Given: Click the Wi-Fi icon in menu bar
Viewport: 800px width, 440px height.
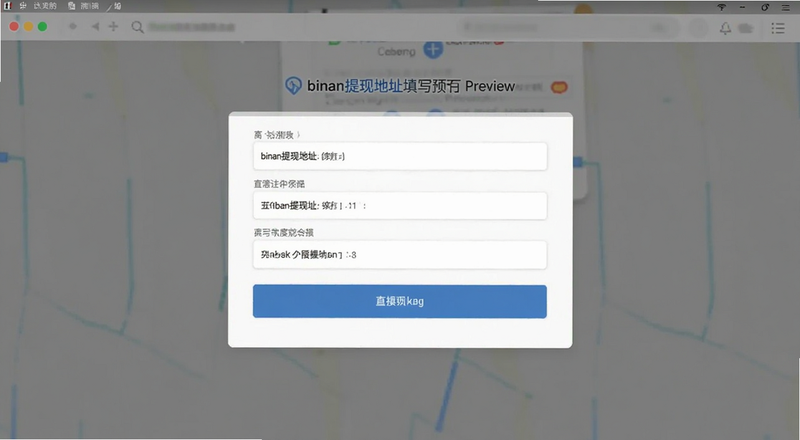Looking at the screenshot, I should click(721, 7).
